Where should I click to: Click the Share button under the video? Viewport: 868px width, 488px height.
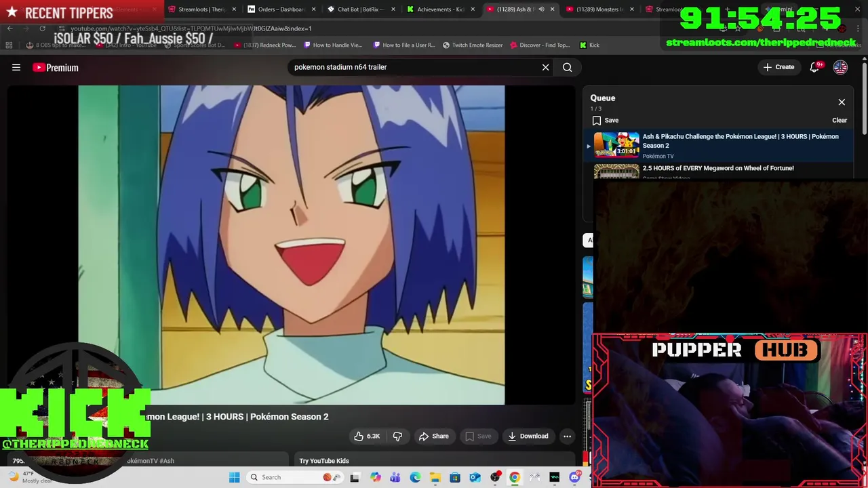tap(433, 436)
